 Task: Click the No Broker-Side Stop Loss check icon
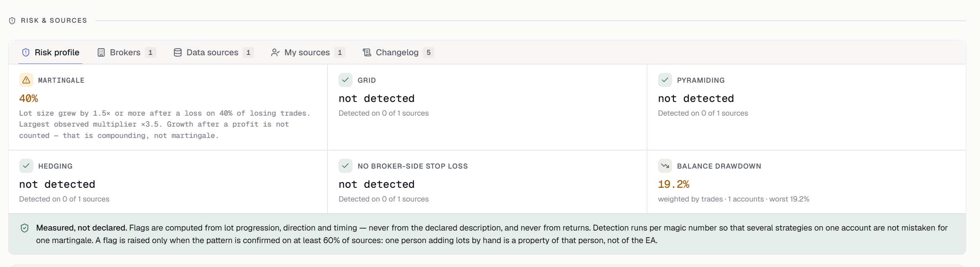(346, 166)
